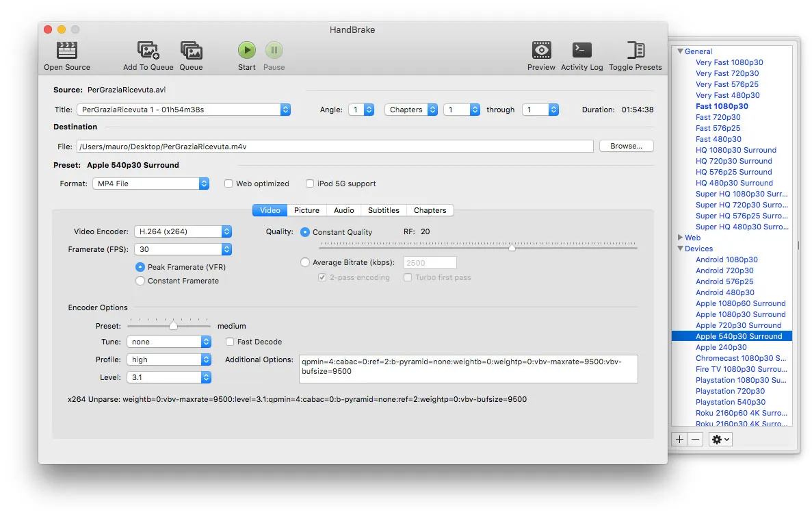
Task: Select the Android 480p30 preset
Action: pos(725,292)
